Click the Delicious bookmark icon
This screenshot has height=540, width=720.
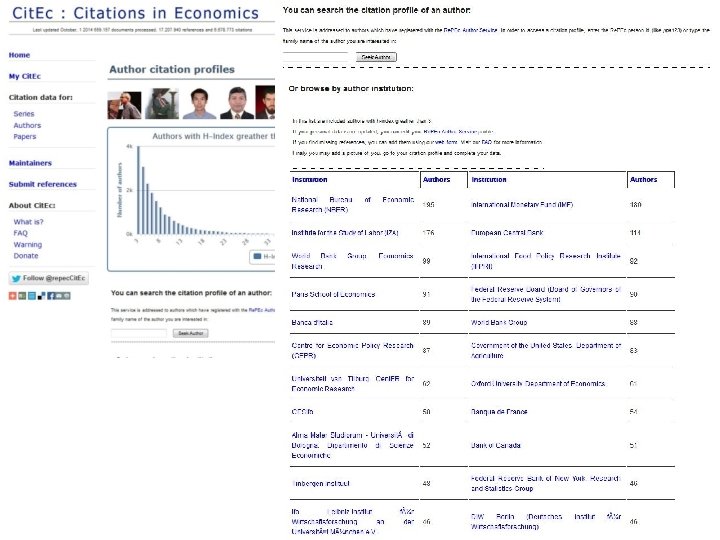pos(41,296)
